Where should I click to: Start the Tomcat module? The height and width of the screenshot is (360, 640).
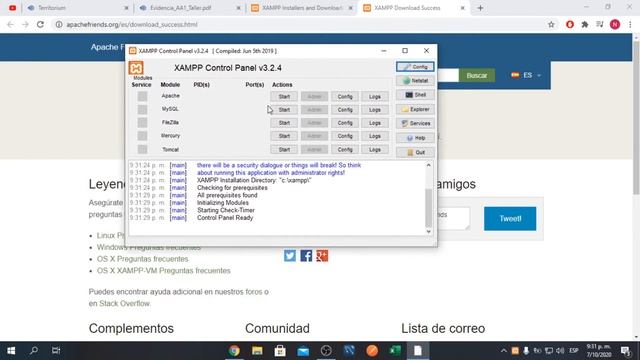[284, 149]
